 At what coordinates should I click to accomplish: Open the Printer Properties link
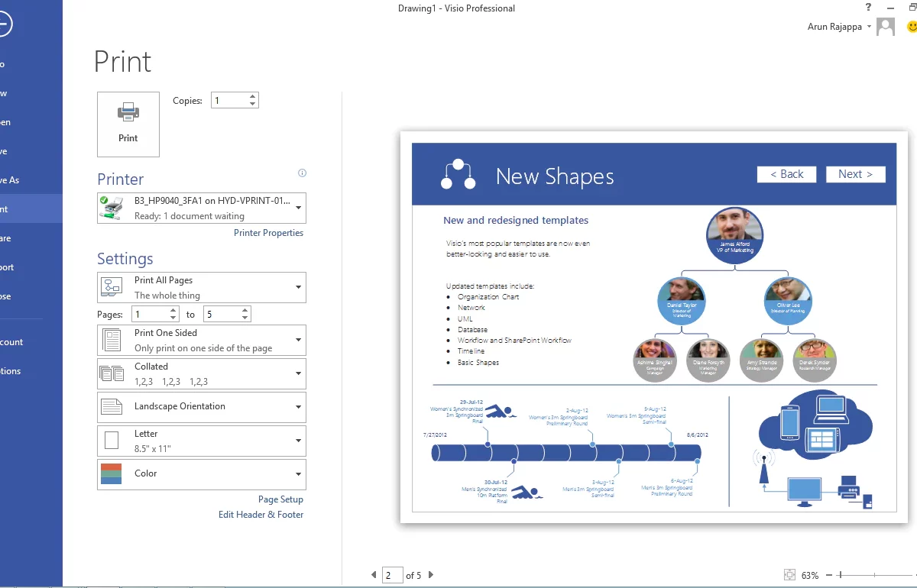point(268,233)
